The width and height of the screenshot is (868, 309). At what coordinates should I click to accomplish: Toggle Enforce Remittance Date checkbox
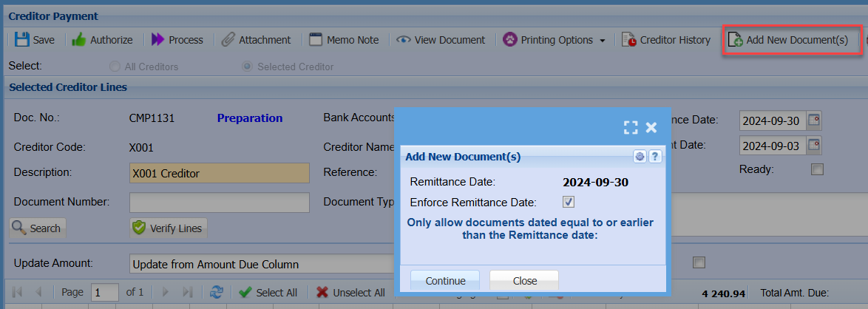[x=569, y=202]
